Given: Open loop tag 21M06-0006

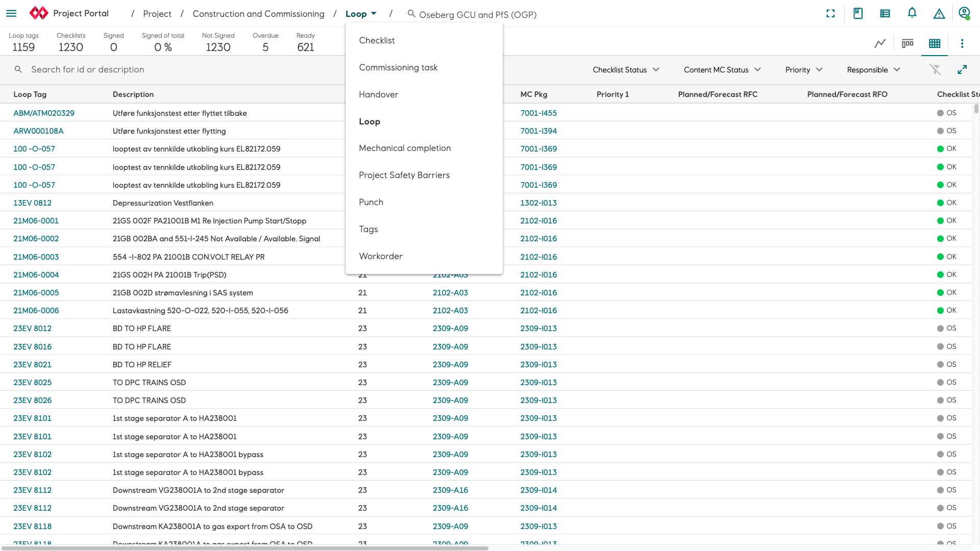Looking at the screenshot, I should [x=36, y=310].
